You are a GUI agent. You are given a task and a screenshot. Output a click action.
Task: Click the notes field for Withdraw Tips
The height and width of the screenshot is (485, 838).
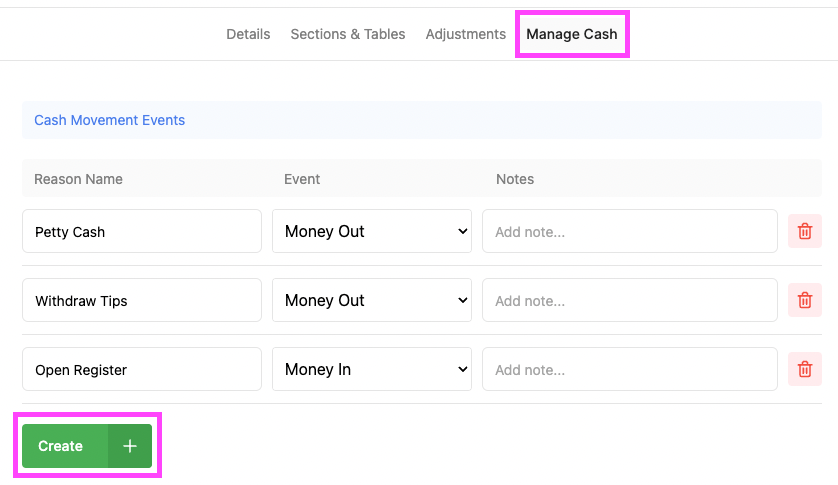coord(629,300)
